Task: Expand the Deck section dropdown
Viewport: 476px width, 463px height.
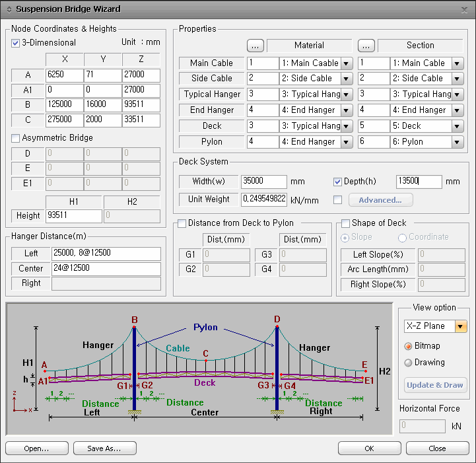Action: [458, 125]
